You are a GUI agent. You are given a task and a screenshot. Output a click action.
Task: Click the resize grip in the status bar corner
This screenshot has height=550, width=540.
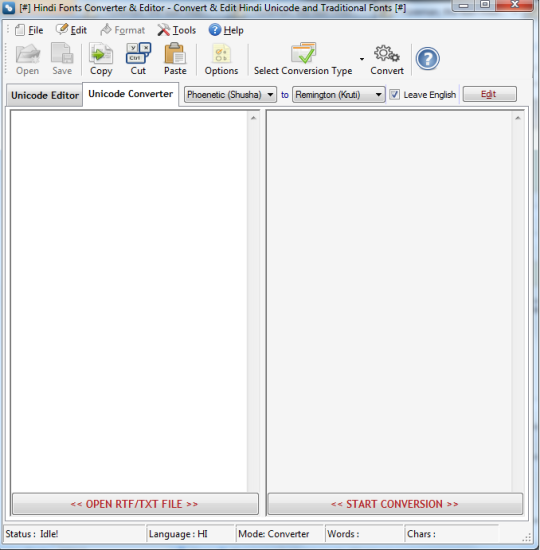[x=527, y=538]
